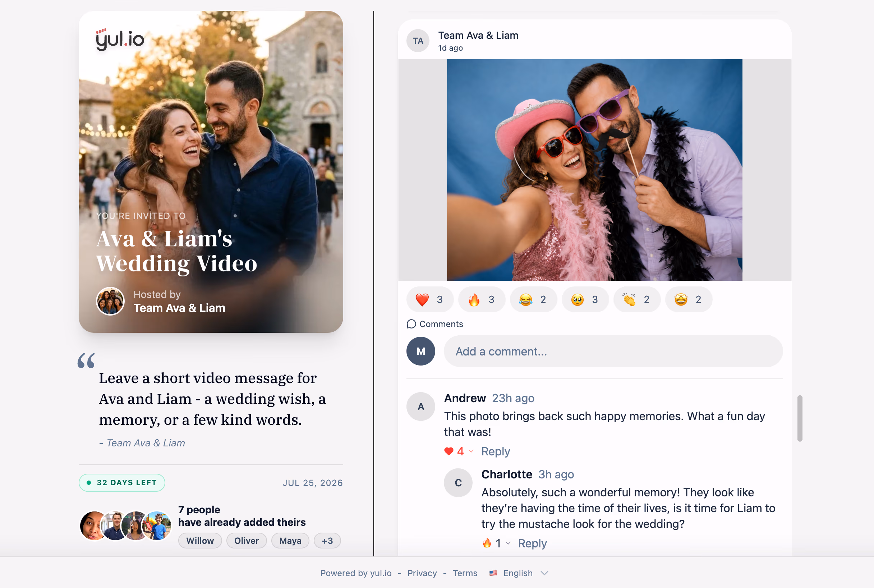Show the +3 more contributors
874x588 pixels.
coord(327,541)
